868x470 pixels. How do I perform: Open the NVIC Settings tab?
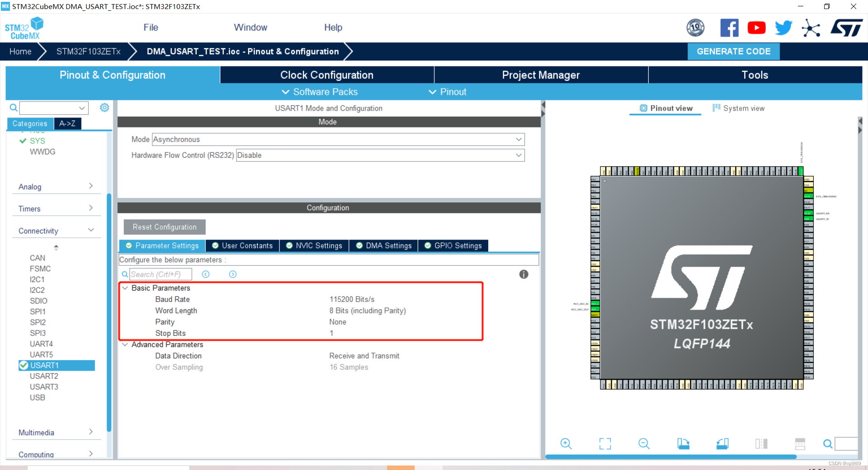point(314,245)
